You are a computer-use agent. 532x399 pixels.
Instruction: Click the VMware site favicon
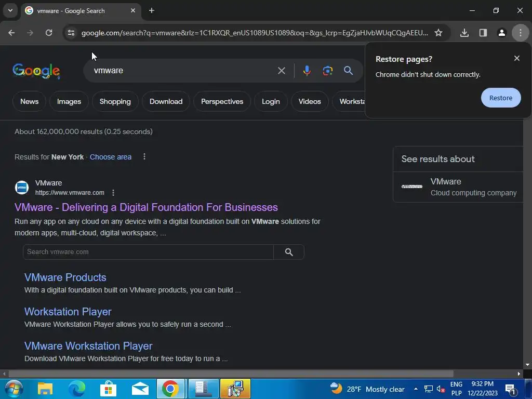click(x=22, y=187)
